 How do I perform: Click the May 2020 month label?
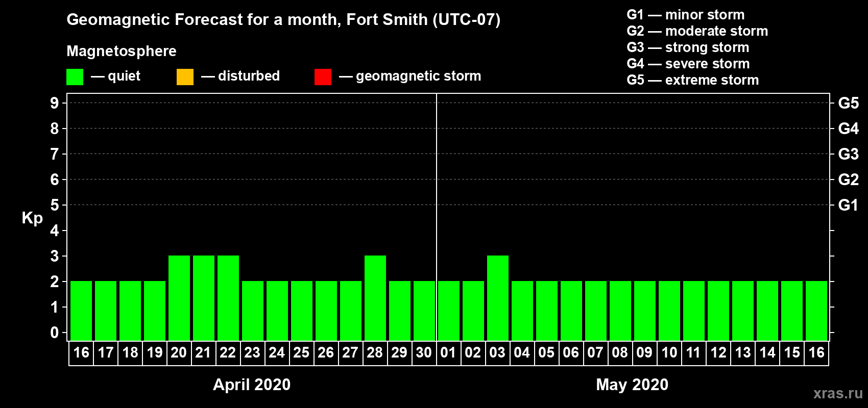pyautogui.click(x=632, y=385)
